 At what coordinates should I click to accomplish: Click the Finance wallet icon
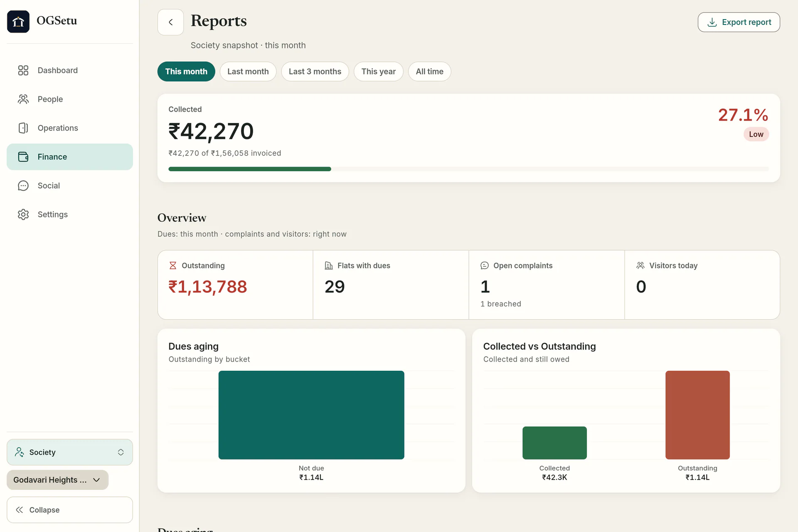(x=23, y=157)
